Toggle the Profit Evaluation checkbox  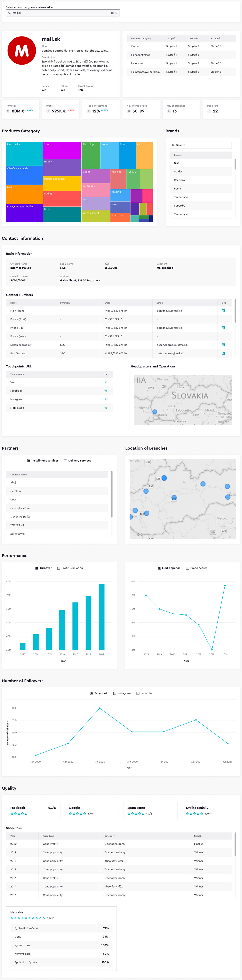(x=59, y=568)
